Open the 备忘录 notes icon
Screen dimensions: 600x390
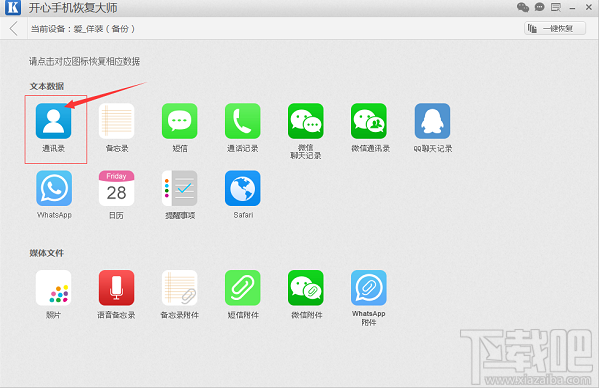tap(116, 121)
